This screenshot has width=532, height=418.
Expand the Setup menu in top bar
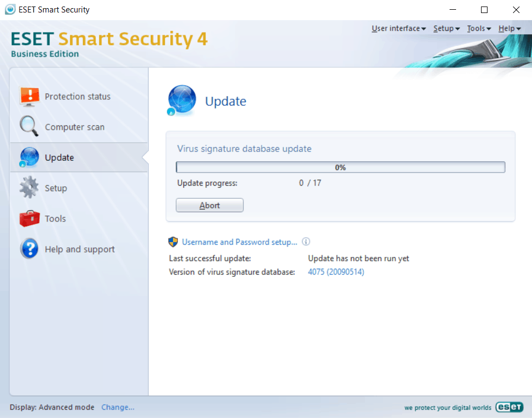coord(446,29)
